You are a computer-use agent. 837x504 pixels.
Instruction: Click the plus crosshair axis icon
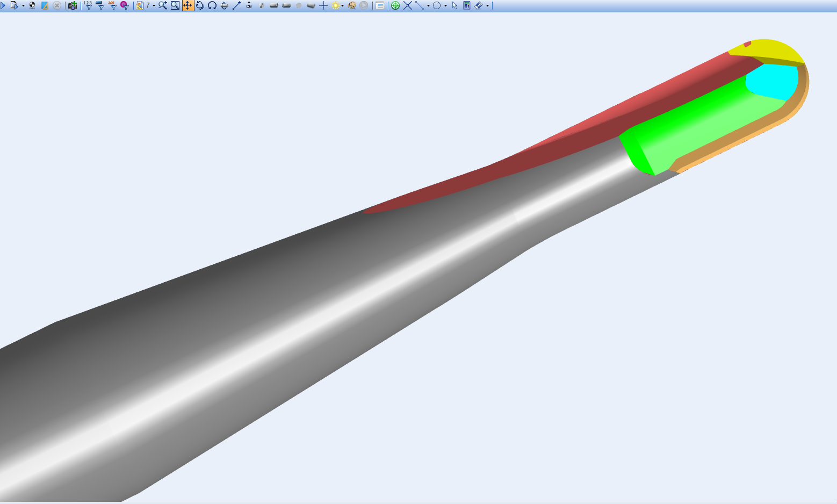[323, 5]
